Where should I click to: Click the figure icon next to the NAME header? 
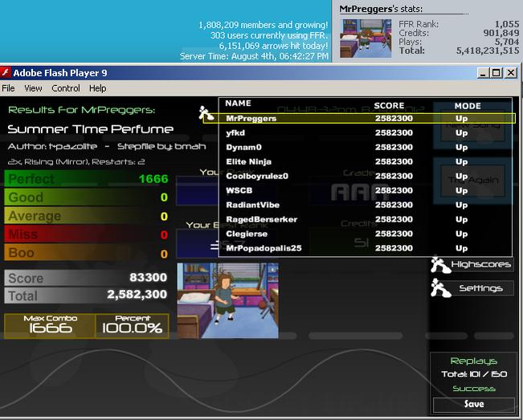click(x=206, y=113)
